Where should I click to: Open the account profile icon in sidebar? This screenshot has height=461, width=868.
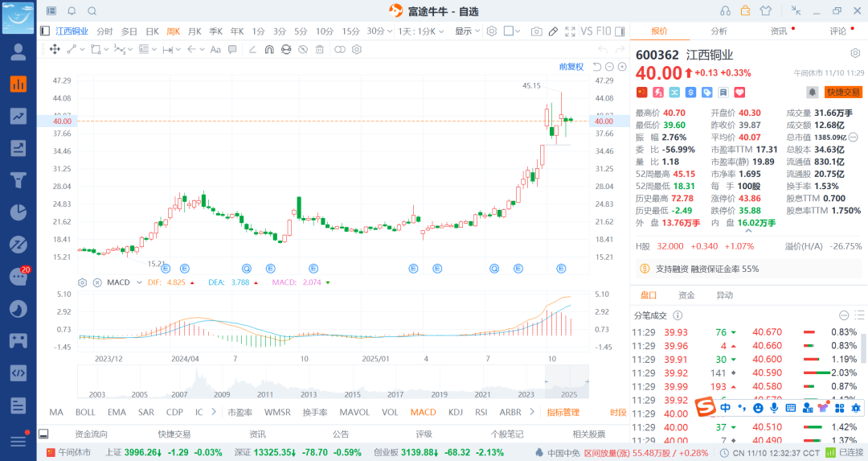point(18,52)
